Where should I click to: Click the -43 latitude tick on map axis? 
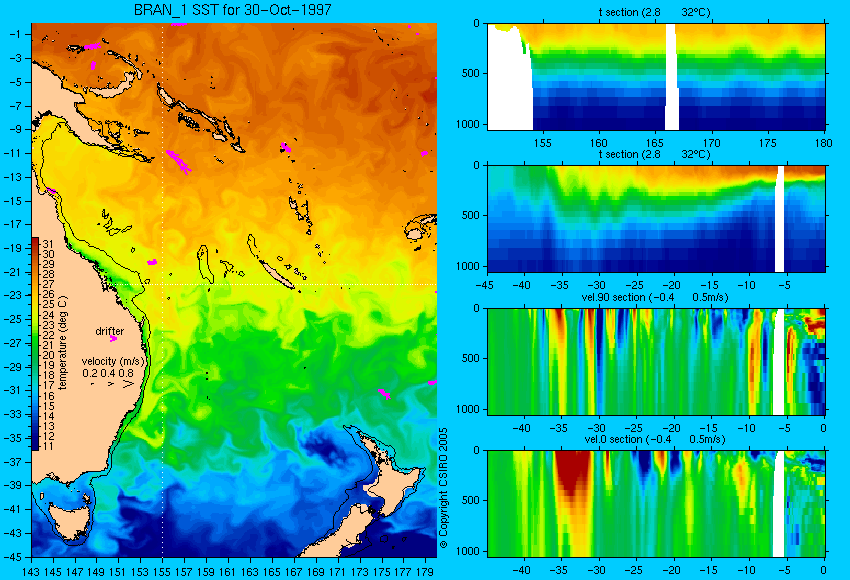[x=12, y=533]
